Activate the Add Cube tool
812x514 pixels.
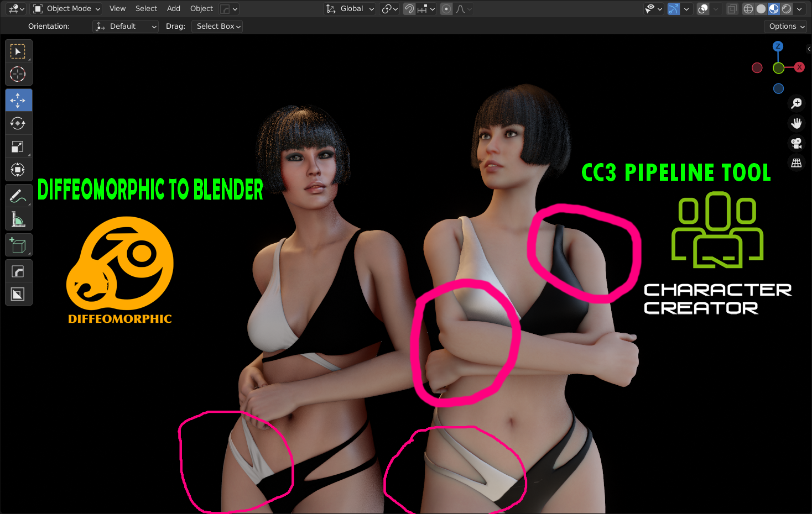(18, 245)
